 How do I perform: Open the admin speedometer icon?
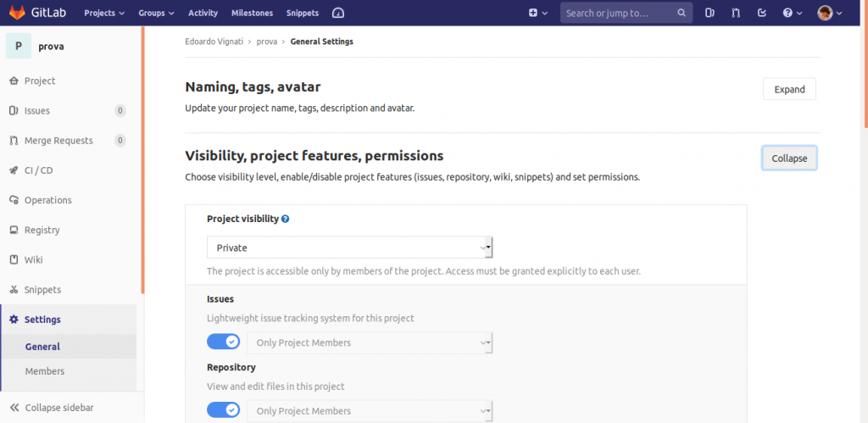point(338,13)
